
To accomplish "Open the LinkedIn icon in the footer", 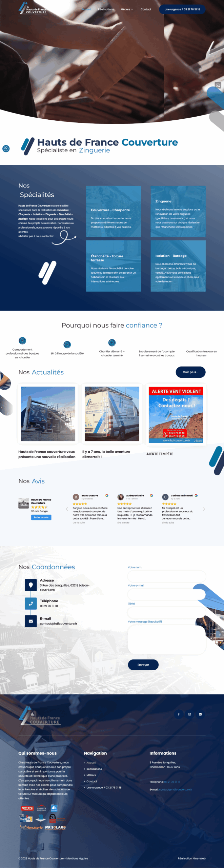I will (200, 714).
